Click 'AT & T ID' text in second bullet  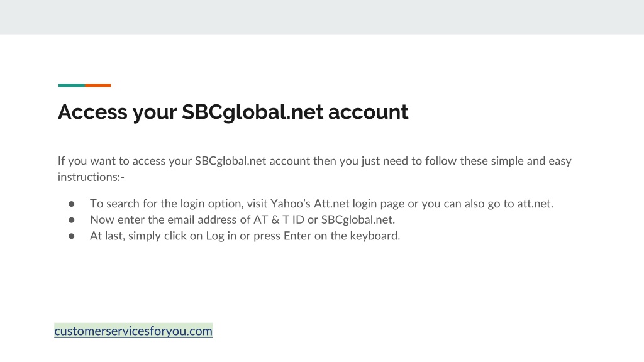point(279,219)
